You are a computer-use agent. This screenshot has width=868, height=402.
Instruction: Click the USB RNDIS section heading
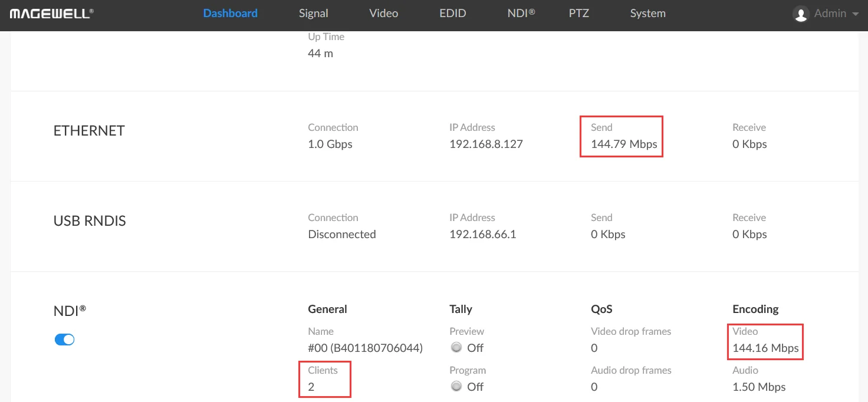(x=90, y=221)
